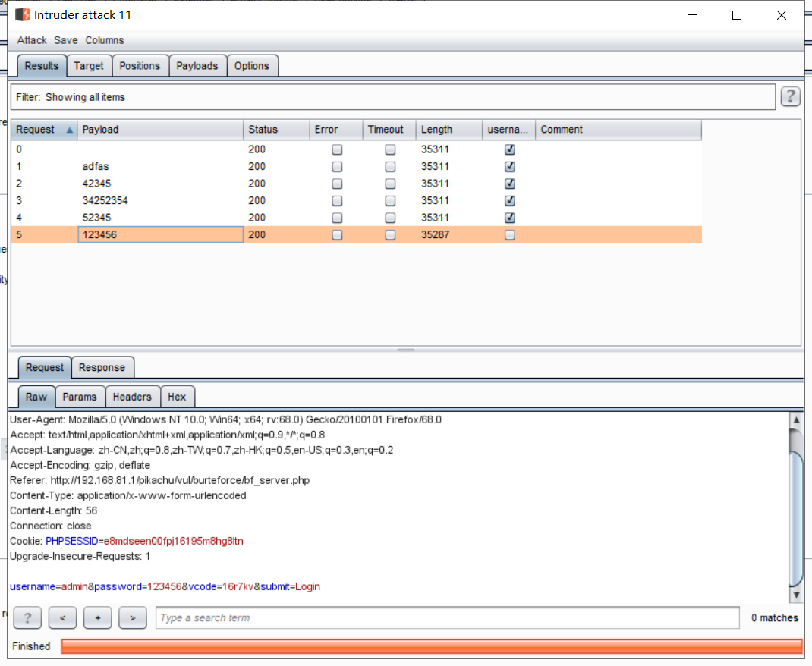Viewport: 812px width, 666px height.
Task: Click the length value 35287
Action: coord(435,235)
